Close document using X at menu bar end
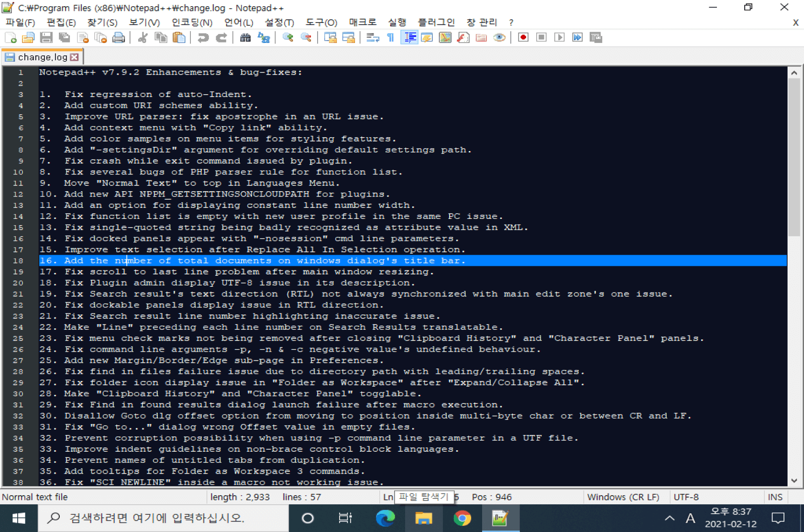The height and width of the screenshot is (532, 804). [x=795, y=22]
